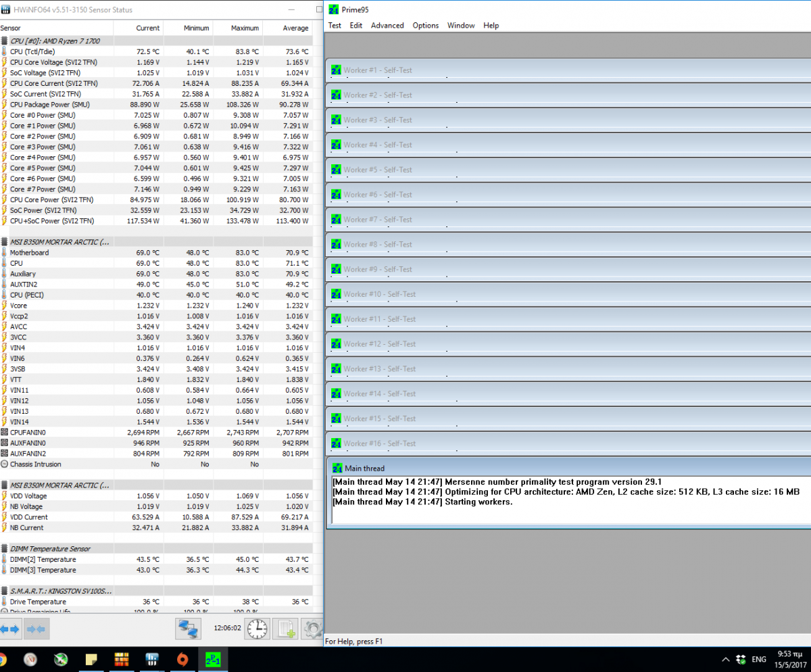Select DIMM Temperature Sensor group header
Screen dimensions: 811x672
point(155,549)
